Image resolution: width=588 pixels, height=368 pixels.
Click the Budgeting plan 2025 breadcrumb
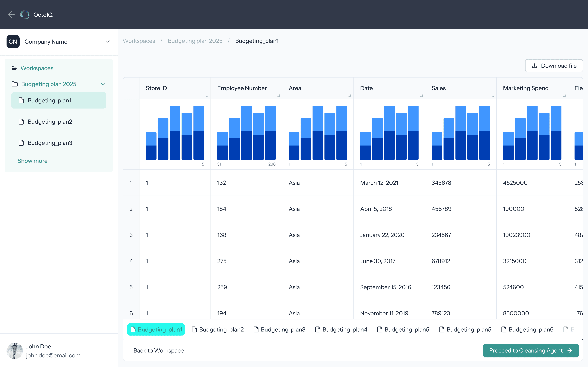[195, 41]
